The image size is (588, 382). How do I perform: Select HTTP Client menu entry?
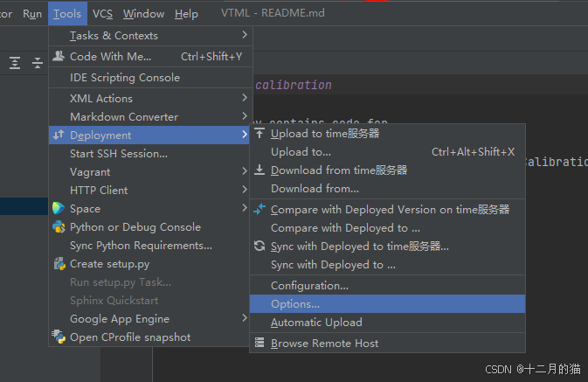pyautogui.click(x=149, y=191)
